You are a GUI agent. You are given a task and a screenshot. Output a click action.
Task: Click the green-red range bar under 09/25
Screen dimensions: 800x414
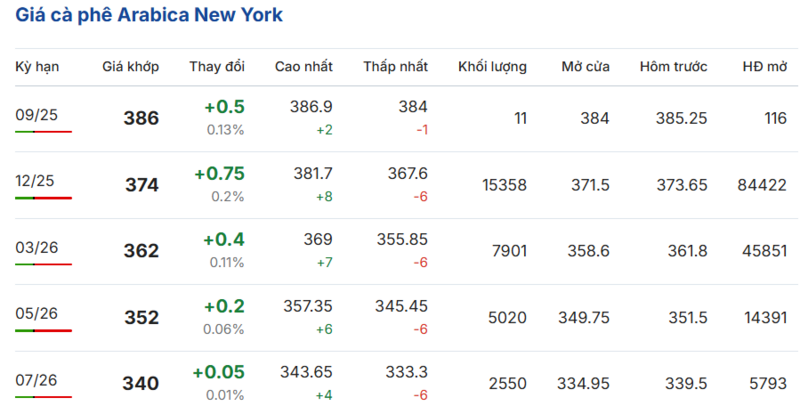43,132
